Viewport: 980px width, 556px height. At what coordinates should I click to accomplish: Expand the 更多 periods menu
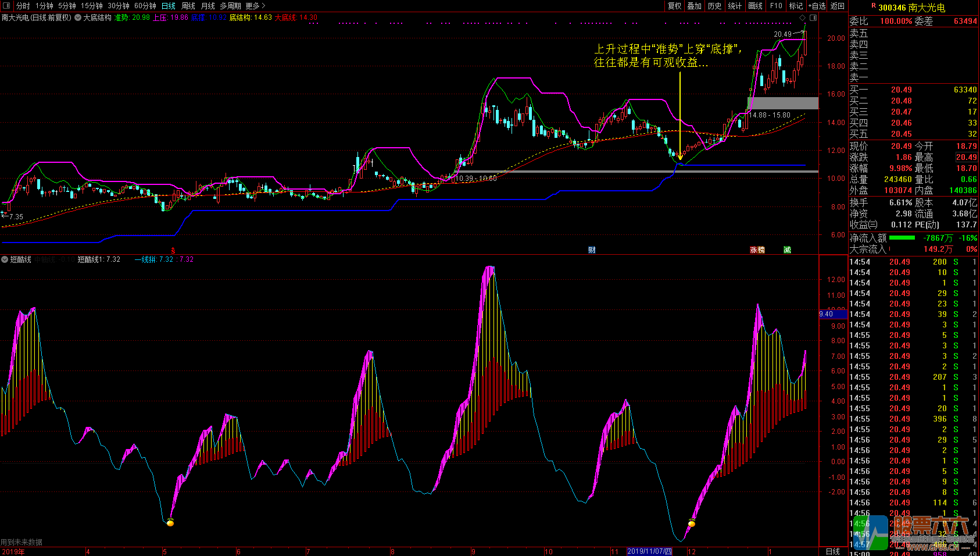pyautogui.click(x=255, y=6)
